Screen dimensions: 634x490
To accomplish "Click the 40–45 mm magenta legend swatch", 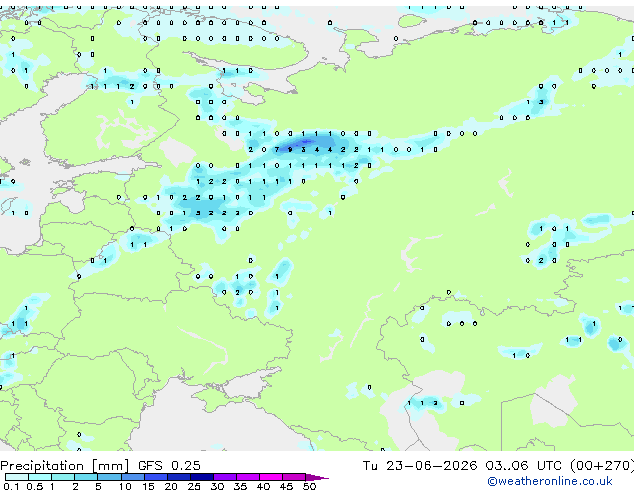I will pyautogui.click(x=271, y=477).
